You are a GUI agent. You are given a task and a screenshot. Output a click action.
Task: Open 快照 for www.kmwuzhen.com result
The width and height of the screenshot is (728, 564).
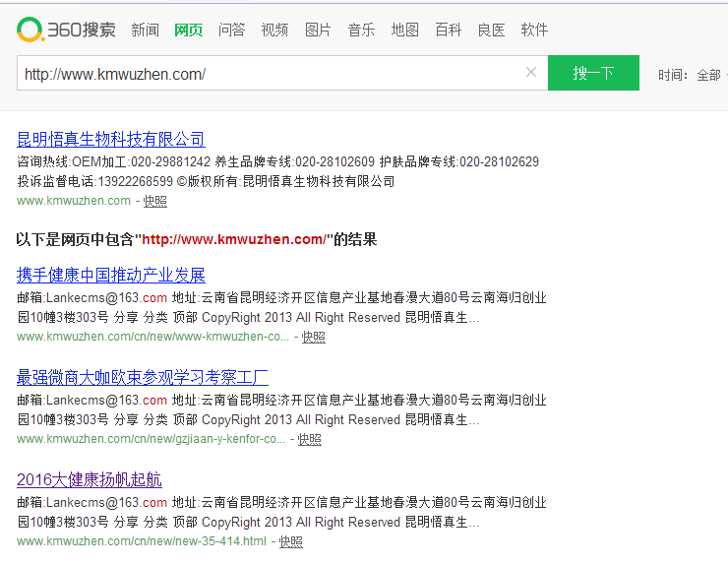pyautogui.click(x=155, y=201)
